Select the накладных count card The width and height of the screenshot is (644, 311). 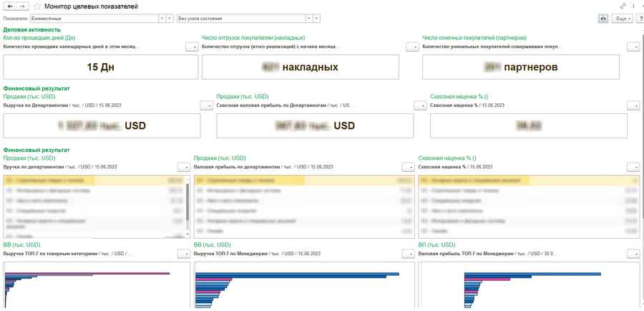click(x=301, y=67)
